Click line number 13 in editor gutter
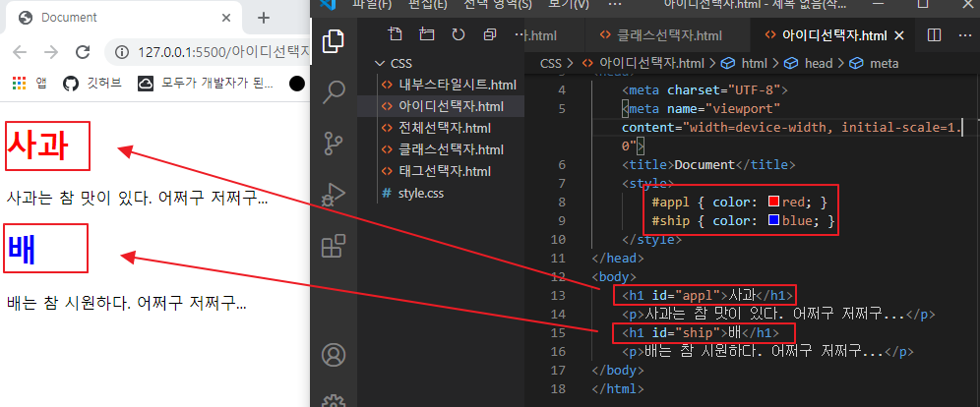Image resolution: width=980 pixels, height=407 pixels. tap(558, 295)
